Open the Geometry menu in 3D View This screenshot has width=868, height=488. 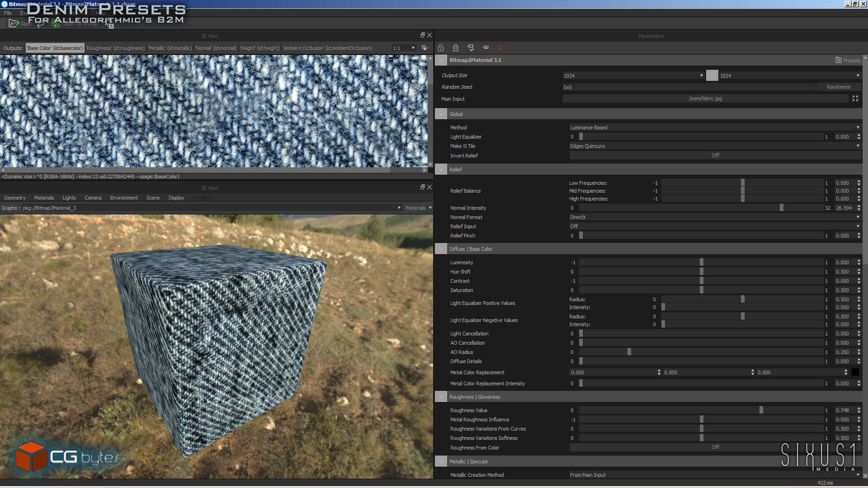15,198
